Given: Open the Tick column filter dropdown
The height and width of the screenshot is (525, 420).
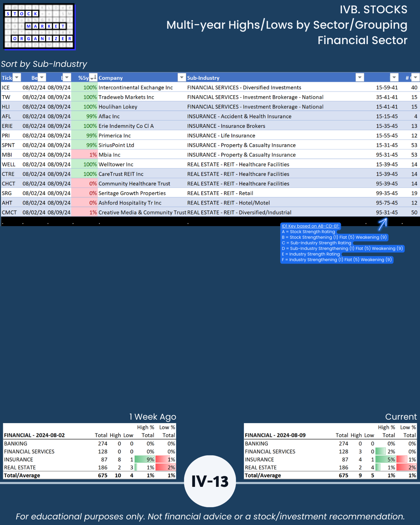Looking at the screenshot, I should [16, 77].
